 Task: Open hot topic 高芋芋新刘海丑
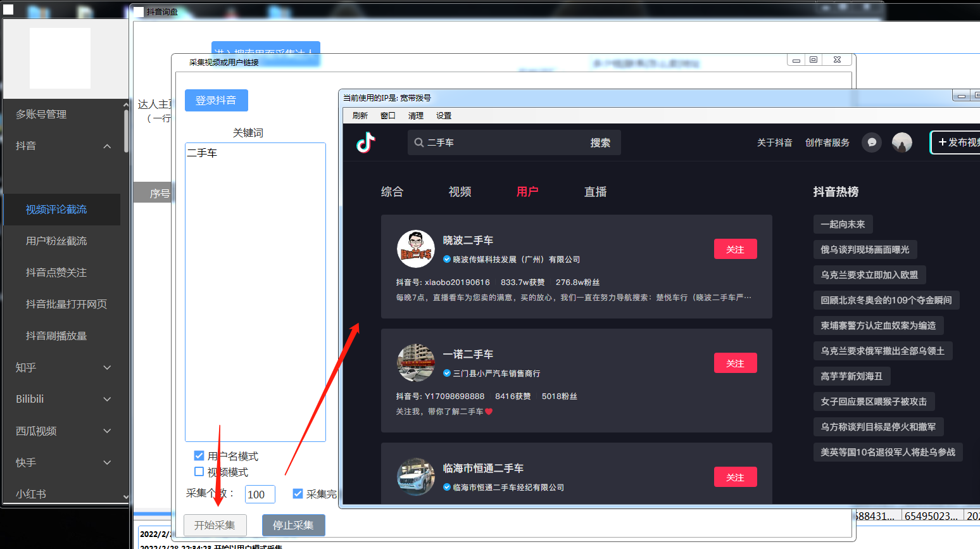click(851, 376)
